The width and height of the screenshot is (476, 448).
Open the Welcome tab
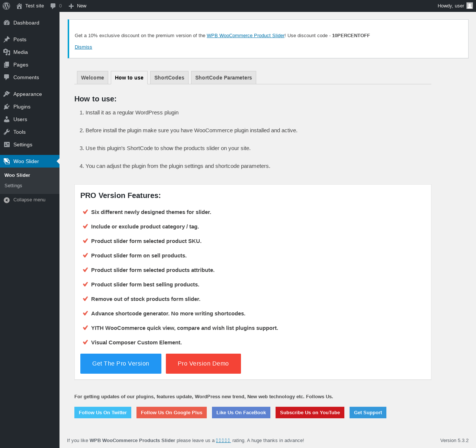tap(93, 78)
